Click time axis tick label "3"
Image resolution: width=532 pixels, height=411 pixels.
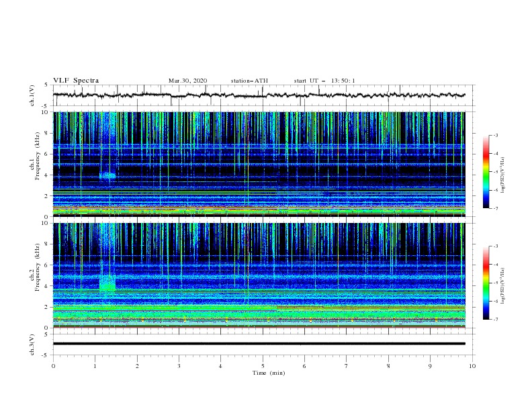click(179, 366)
